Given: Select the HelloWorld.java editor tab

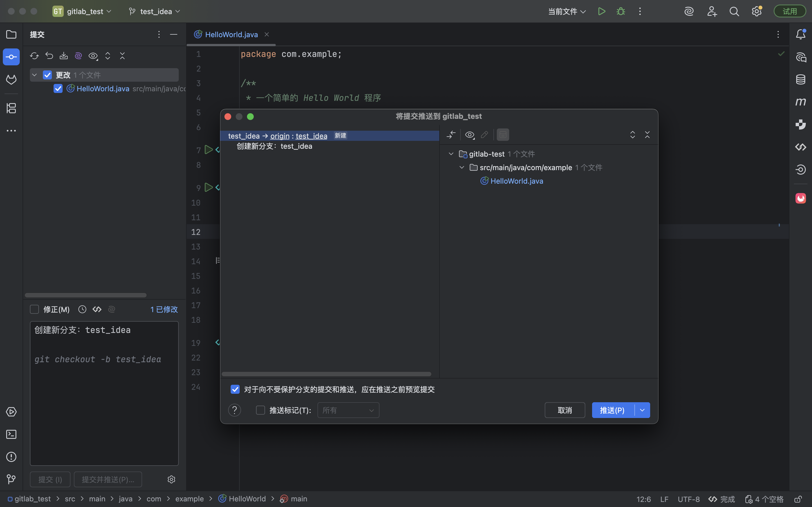Looking at the screenshot, I should (x=231, y=35).
